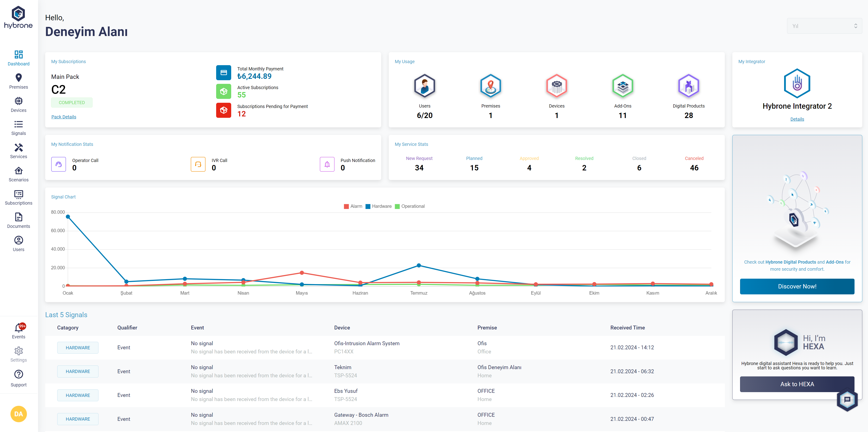
Task: Open the Support question mark icon
Action: pyautogui.click(x=18, y=374)
